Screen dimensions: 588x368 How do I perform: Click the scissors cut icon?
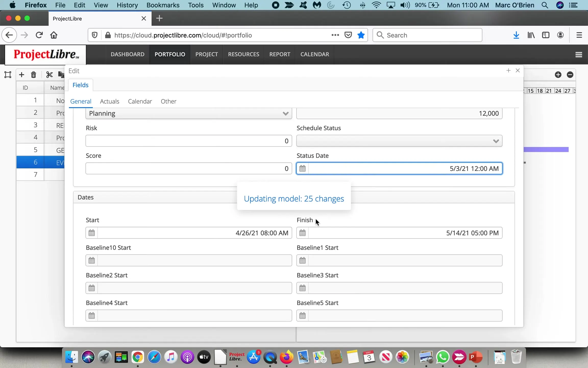coord(49,75)
